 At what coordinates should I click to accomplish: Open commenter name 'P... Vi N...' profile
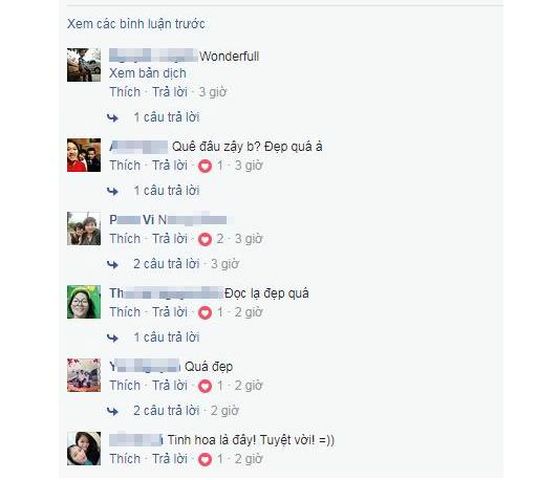168,219
